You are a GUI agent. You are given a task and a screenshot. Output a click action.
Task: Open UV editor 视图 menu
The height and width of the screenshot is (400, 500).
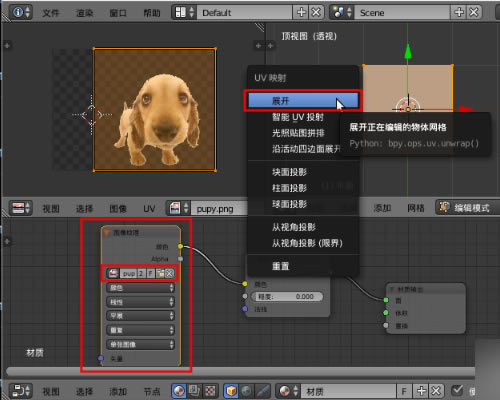tap(51, 209)
